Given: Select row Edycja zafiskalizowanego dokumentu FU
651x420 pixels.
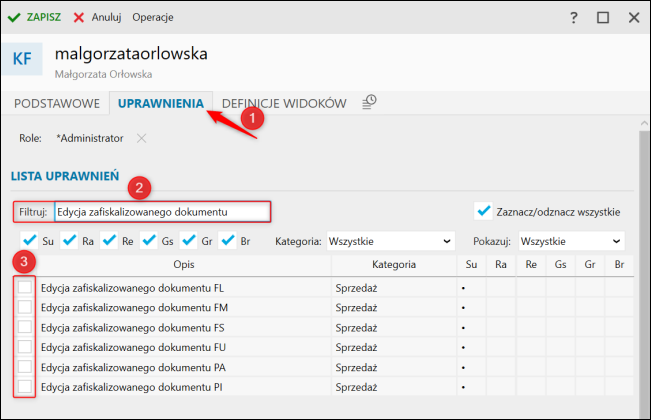Looking at the screenshot, I should pos(323,347).
